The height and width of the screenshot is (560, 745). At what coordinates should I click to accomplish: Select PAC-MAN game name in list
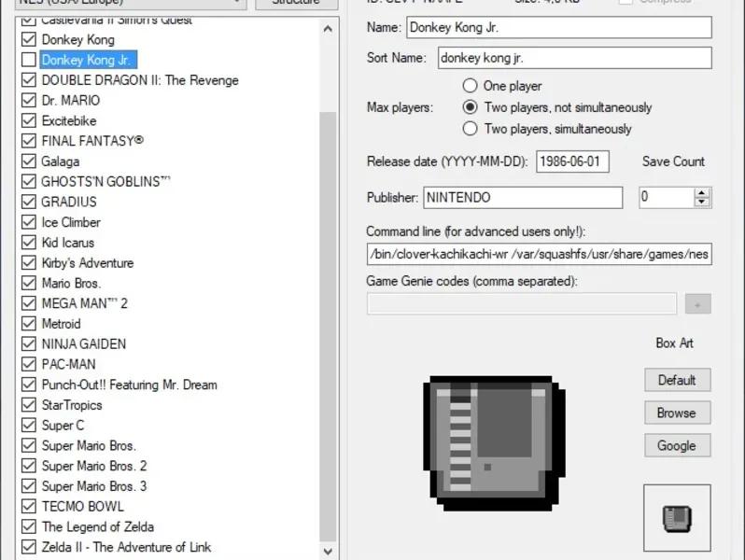tap(69, 364)
